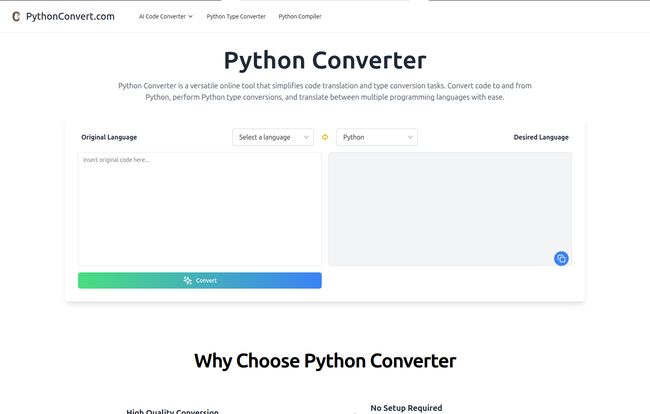
Task: Click the converted code output area
Action: click(450, 209)
